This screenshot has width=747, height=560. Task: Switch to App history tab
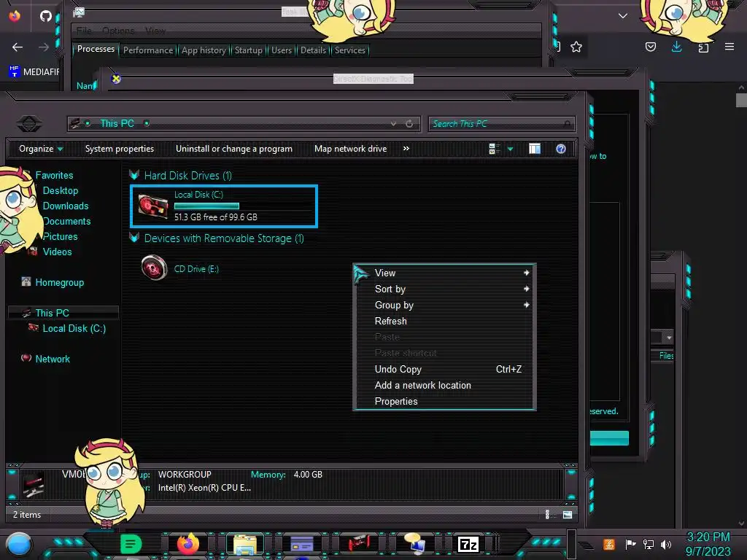(x=204, y=50)
